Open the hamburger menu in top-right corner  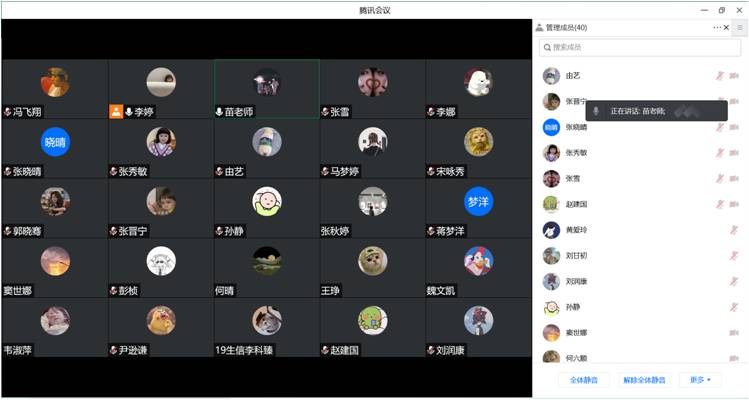pos(739,28)
